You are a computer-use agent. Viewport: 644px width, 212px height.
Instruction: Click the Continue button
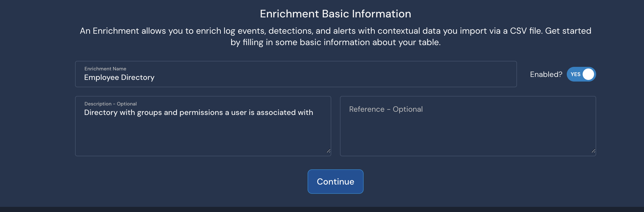click(x=335, y=182)
